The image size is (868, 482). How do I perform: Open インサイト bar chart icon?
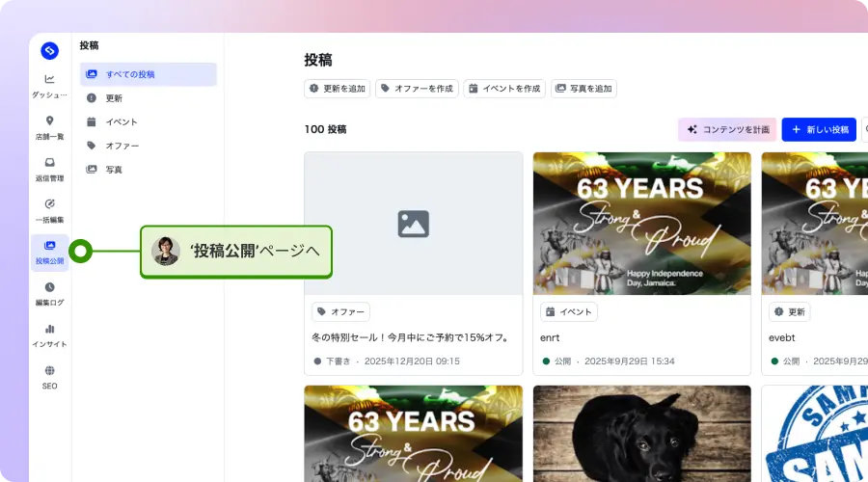[x=49, y=329]
